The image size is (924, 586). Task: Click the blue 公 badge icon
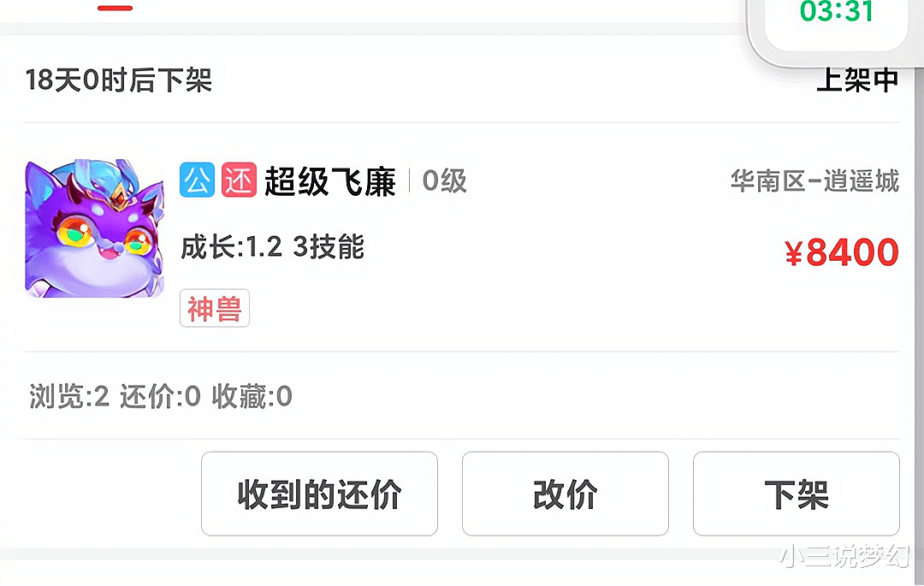click(197, 180)
